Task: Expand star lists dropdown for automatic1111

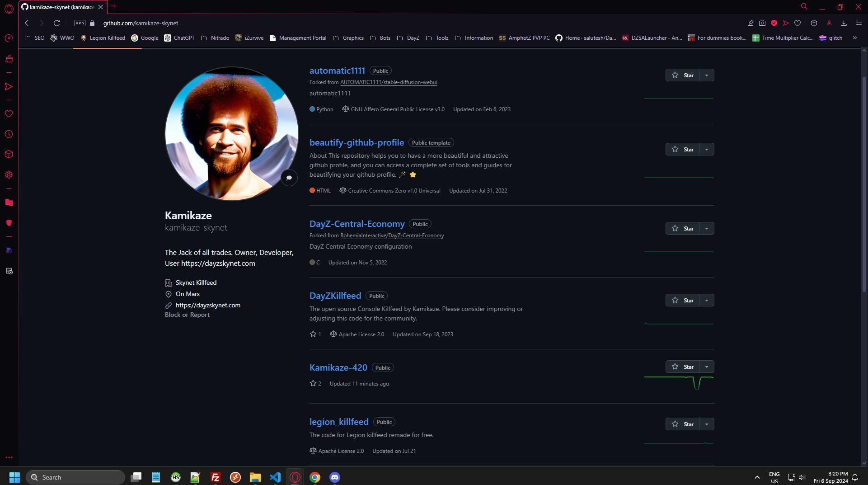Action: pos(707,75)
